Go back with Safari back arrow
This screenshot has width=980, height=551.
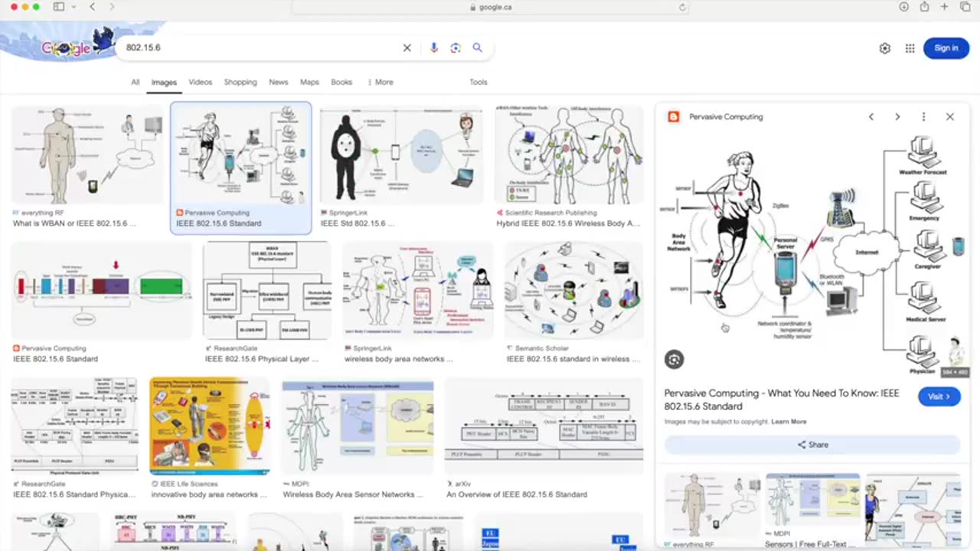(x=93, y=7)
